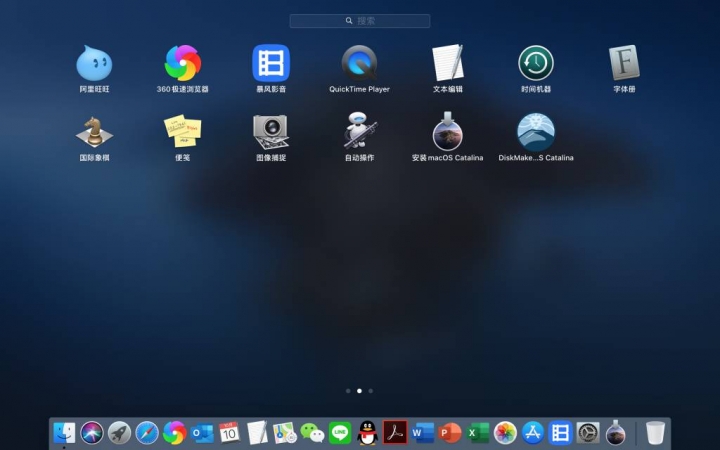Open the Trash in the Dock
The width and height of the screenshot is (720, 450).
(655, 433)
